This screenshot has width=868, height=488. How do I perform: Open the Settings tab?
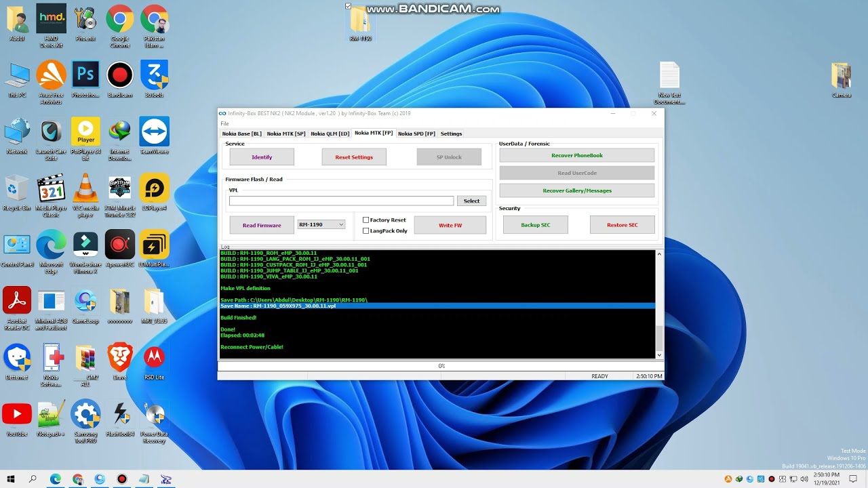[451, 134]
